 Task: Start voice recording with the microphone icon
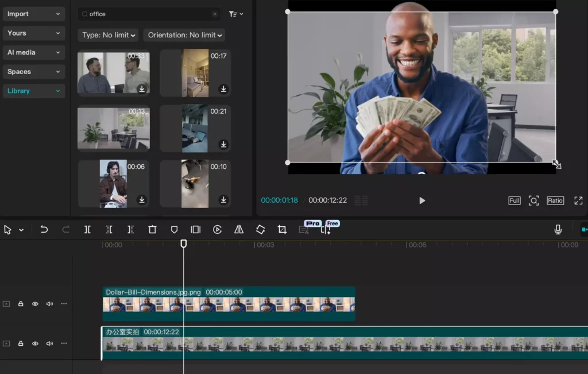pos(558,229)
